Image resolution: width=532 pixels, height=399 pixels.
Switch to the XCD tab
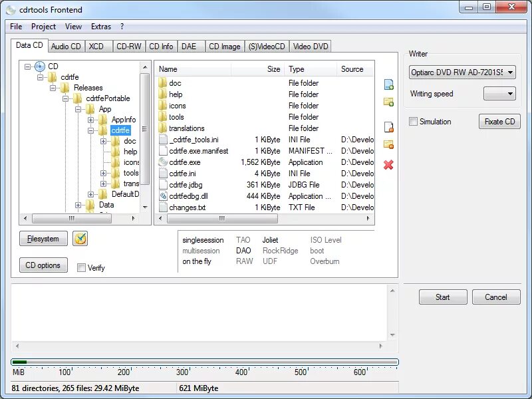98,47
